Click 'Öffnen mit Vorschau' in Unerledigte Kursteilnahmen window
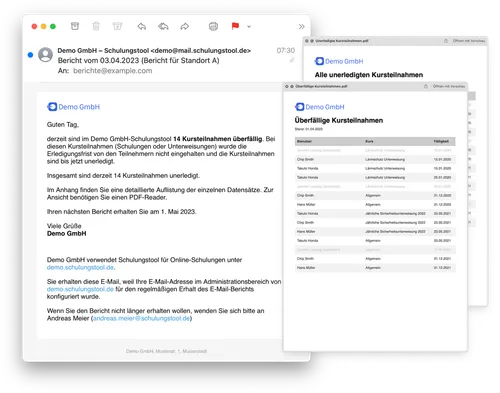Screen dimensions: 500x393 click(469, 41)
